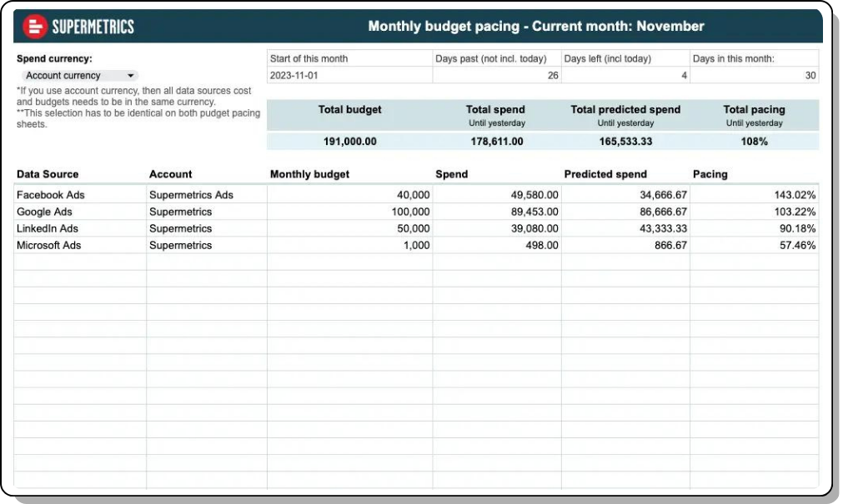Click the Total budget value 191,000.00

coord(349,142)
